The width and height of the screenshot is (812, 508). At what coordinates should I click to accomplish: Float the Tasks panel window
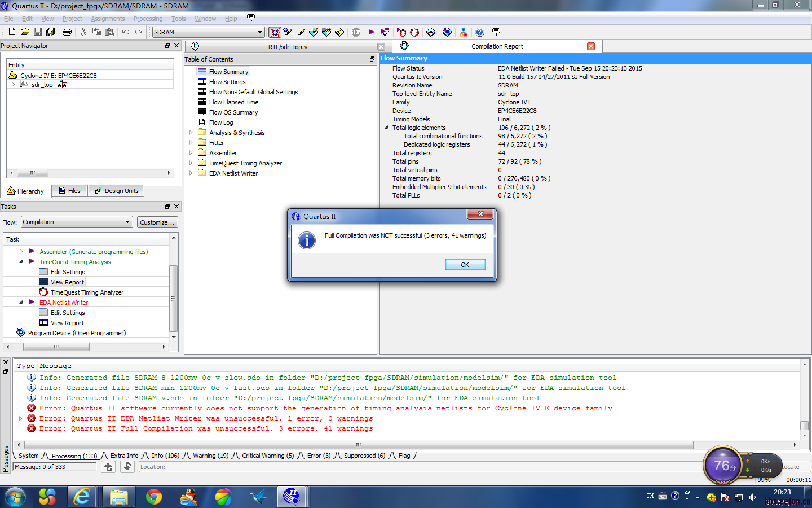point(167,207)
